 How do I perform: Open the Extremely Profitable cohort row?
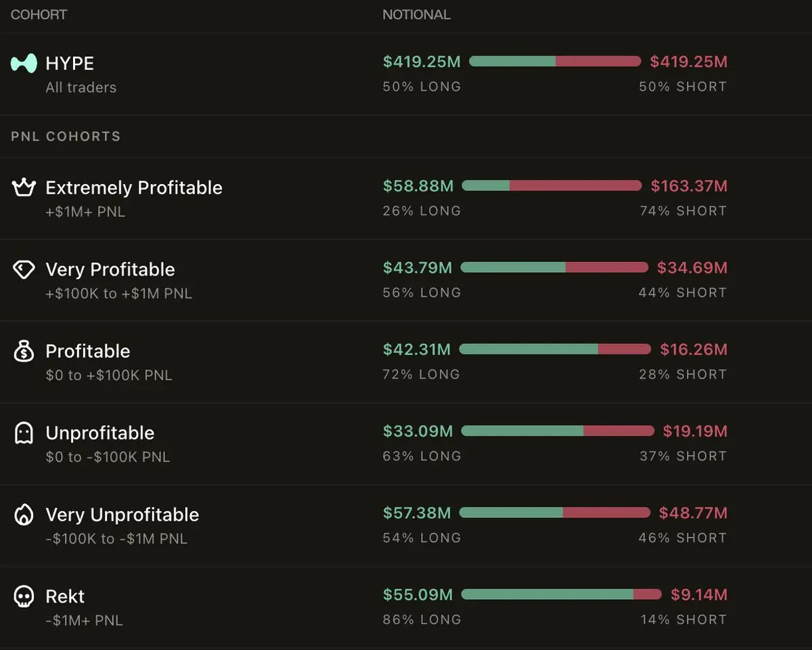[406, 198]
